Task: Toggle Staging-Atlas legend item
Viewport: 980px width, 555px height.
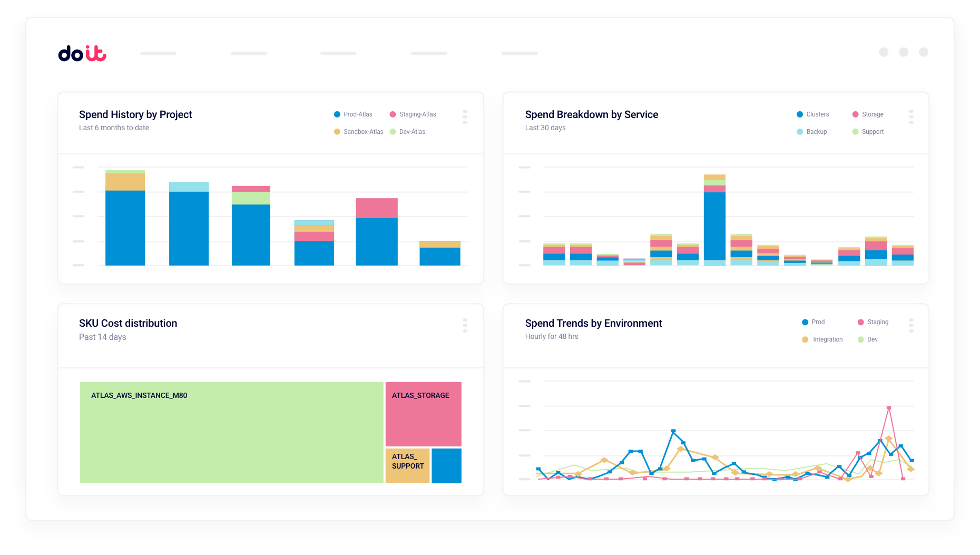Action: [413, 114]
